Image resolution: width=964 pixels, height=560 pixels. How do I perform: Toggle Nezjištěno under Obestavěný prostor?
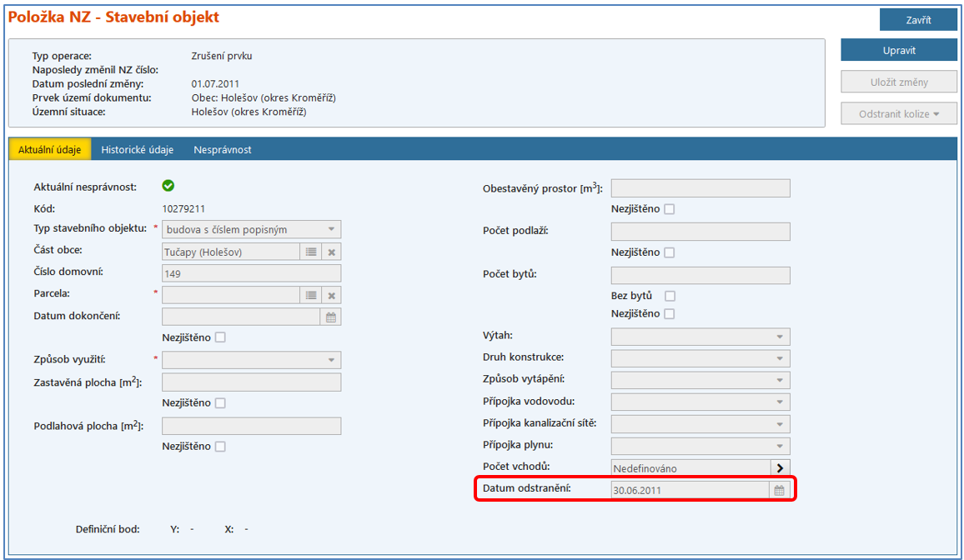pos(669,209)
